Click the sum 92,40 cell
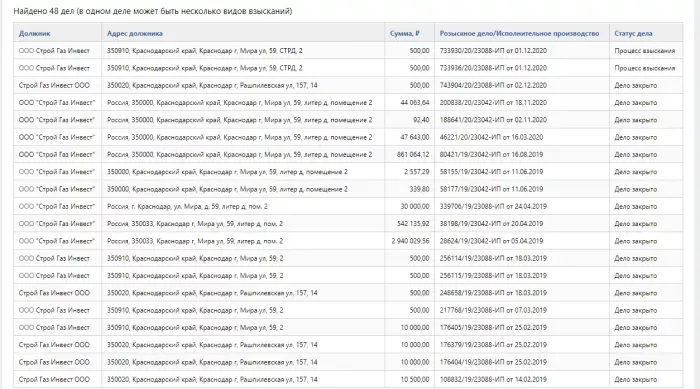 coord(409,120)
